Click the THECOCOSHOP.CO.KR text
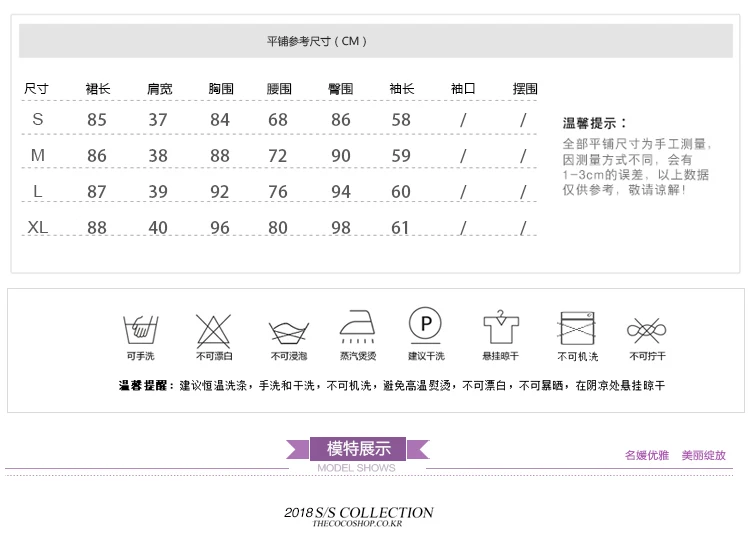750x550 pixels. [x=357, y=524]
